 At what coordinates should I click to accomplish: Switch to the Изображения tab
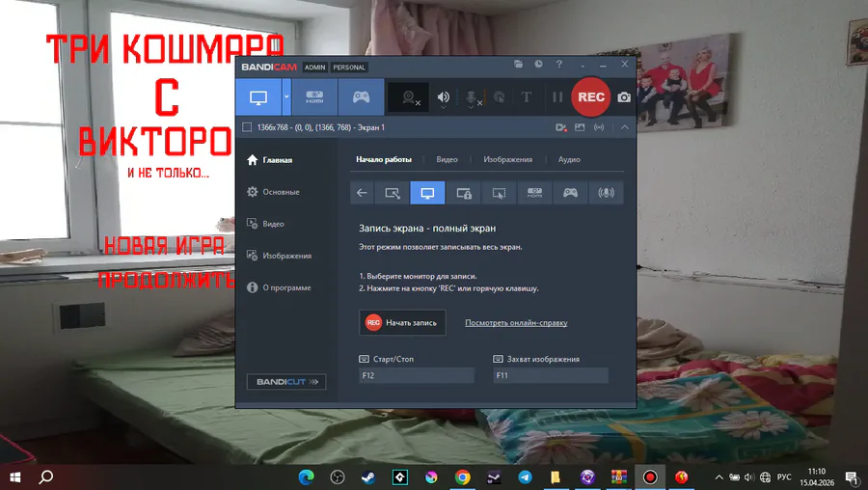507,159
